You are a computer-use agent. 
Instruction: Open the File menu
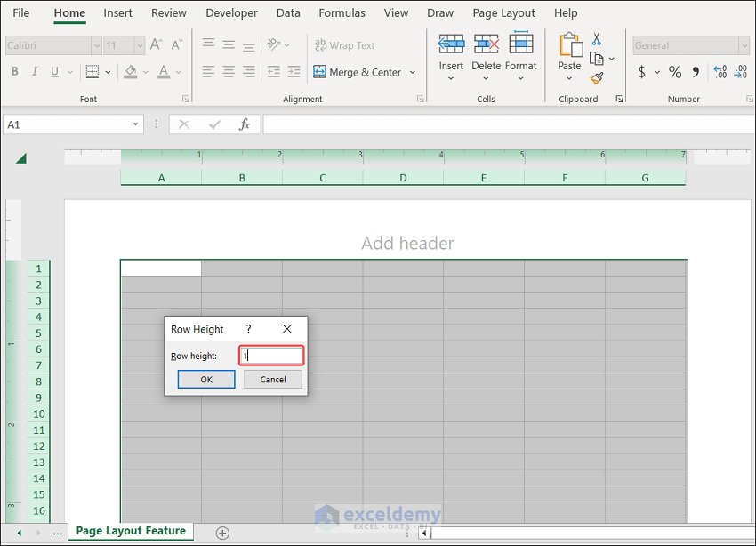coord(20,13)
